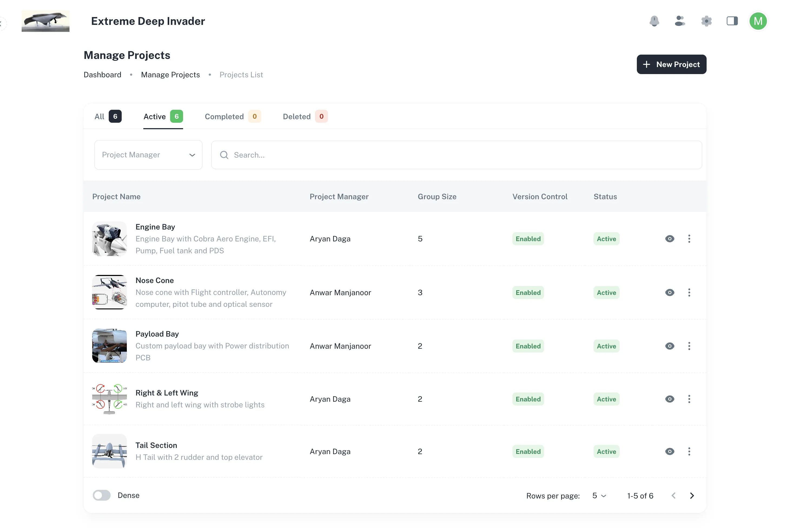Open the notifications bell
The height and width of the screenshot is (532, 788).
[654, 21]
